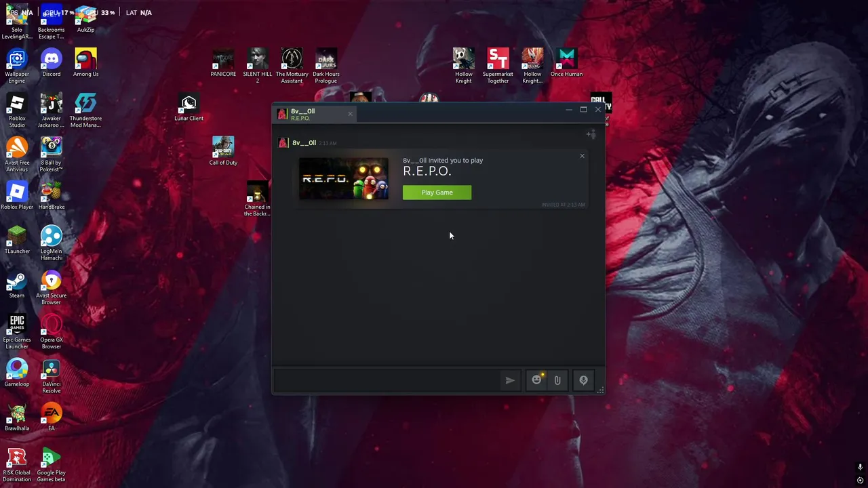
Task: Select The Mortuary Assistant desktop icon
Action: [292, 66]
